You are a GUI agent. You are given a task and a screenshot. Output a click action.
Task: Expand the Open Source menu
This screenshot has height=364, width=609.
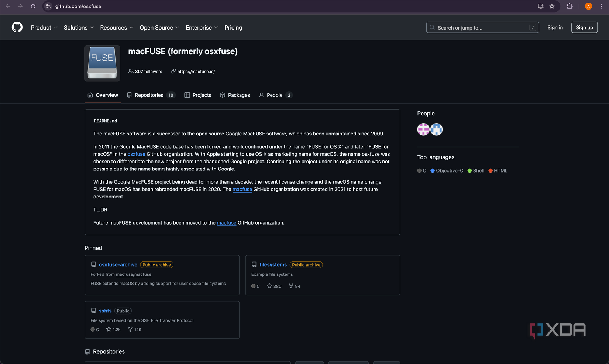(159, 28)
